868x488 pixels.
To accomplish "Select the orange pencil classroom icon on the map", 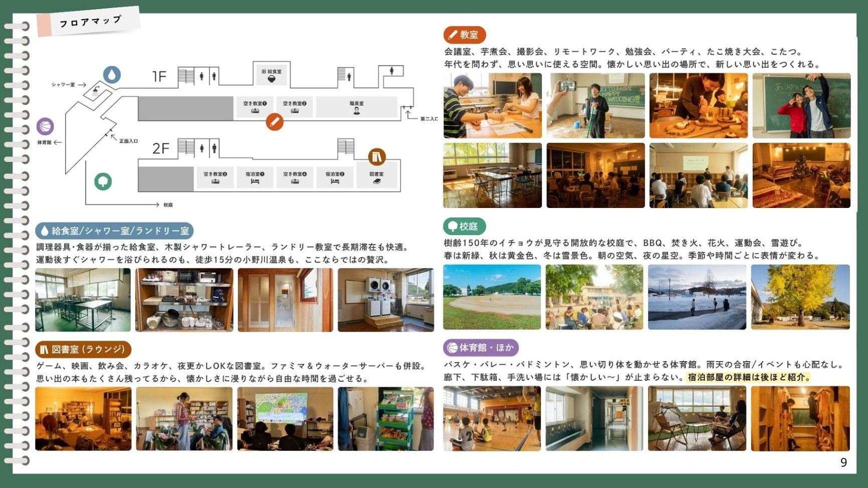I will click(274, 121).
